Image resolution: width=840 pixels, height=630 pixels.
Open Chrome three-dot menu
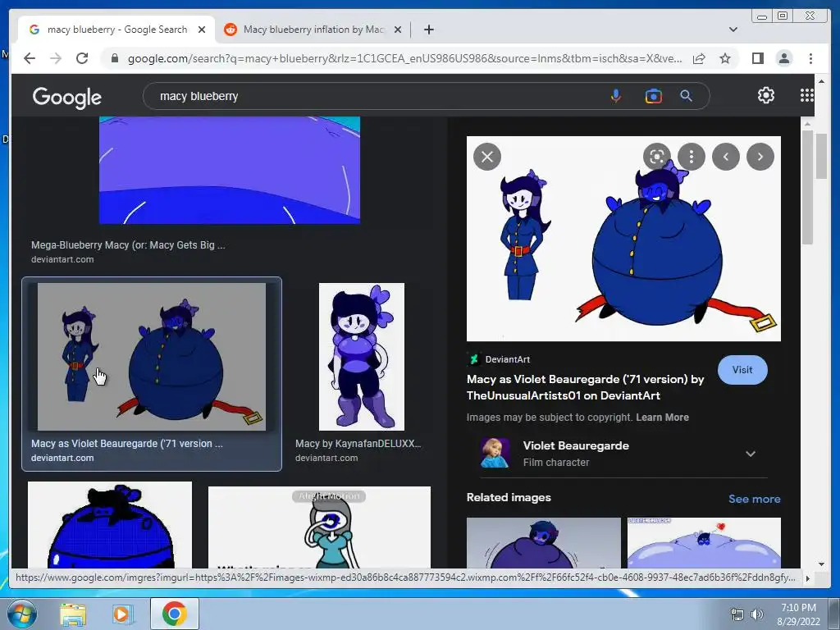point(810,58)
